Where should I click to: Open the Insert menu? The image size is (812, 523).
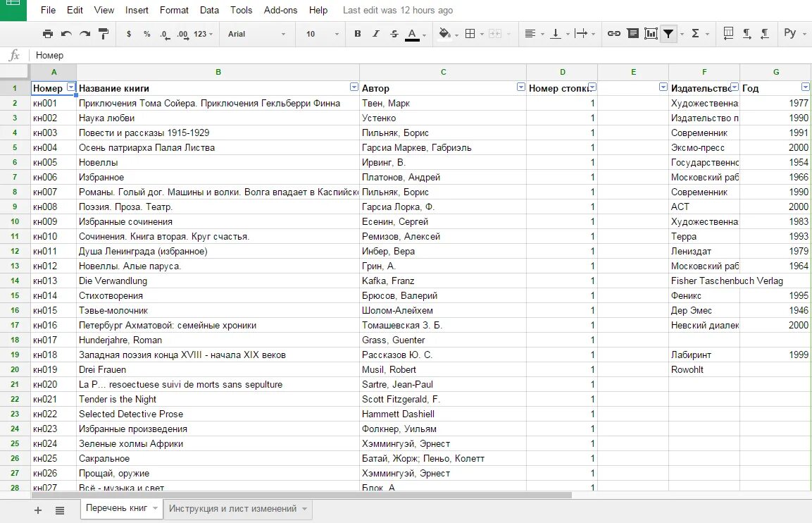(x=137, y=10)
